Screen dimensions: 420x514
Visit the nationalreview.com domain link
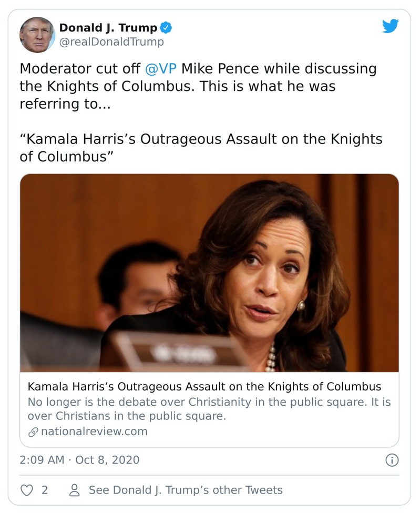94,431
